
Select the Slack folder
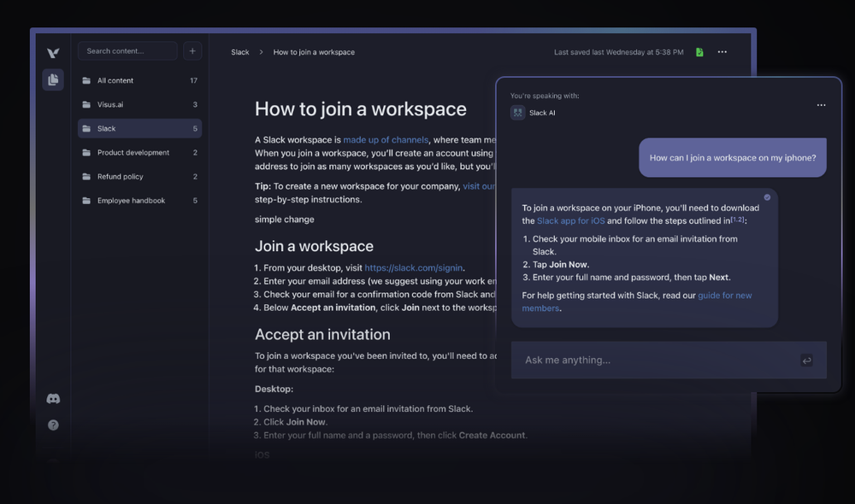(x=139, y=129)
